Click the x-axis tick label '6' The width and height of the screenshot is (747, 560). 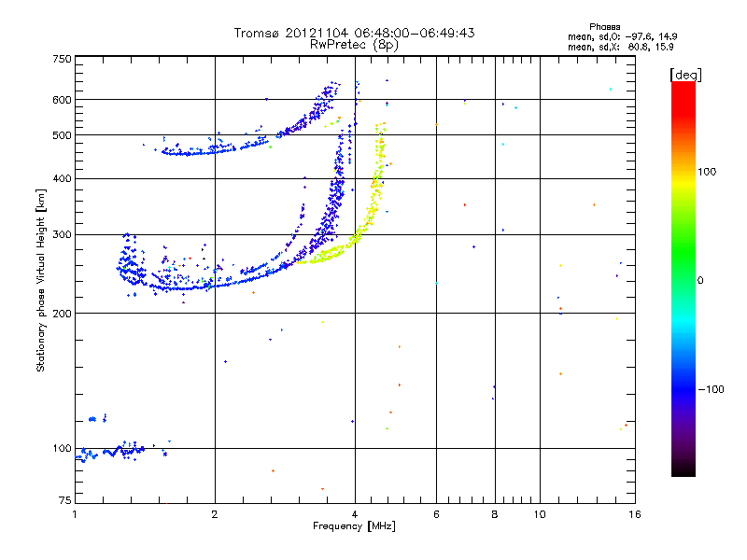tap(436, 514)
